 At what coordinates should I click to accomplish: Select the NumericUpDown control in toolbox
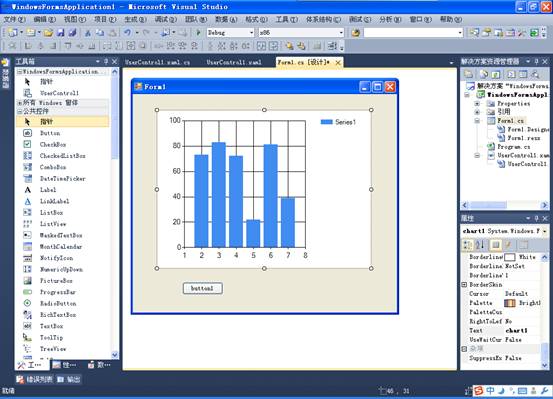point(61,269)
